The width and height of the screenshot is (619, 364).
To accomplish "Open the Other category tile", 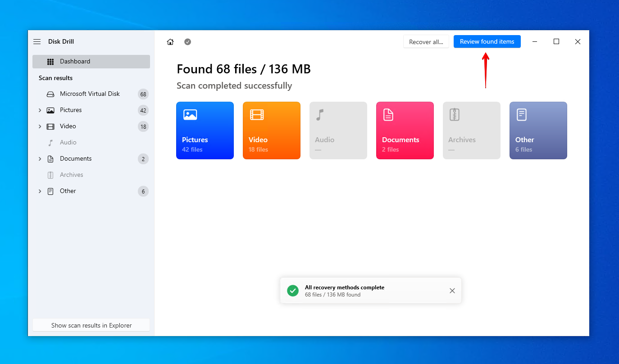I will click(x=538, y=130).
